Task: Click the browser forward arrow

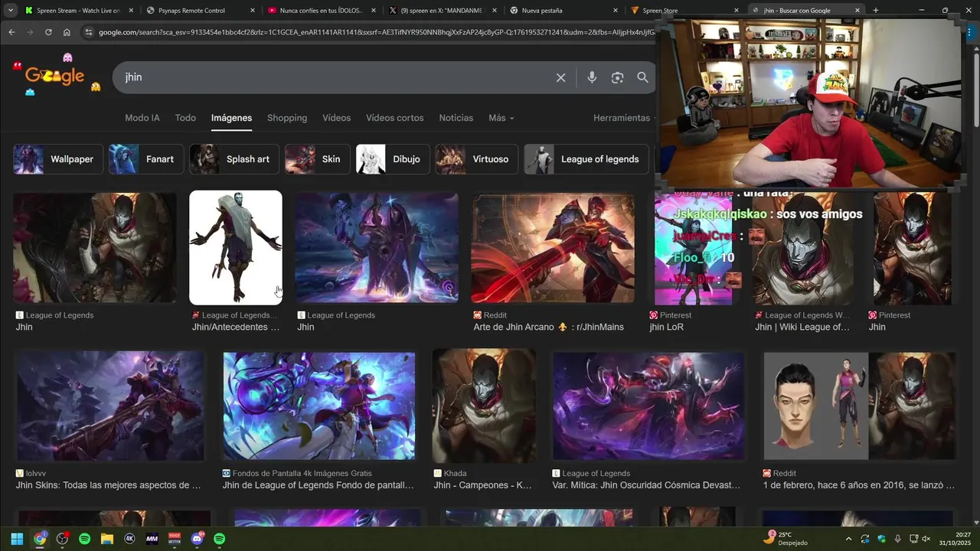Action: pos(30,32)
